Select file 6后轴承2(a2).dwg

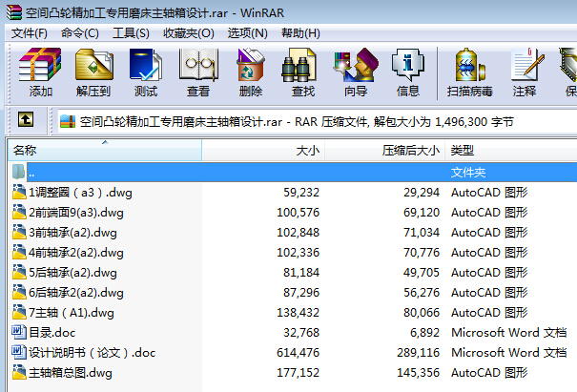[x=75, y=293]
